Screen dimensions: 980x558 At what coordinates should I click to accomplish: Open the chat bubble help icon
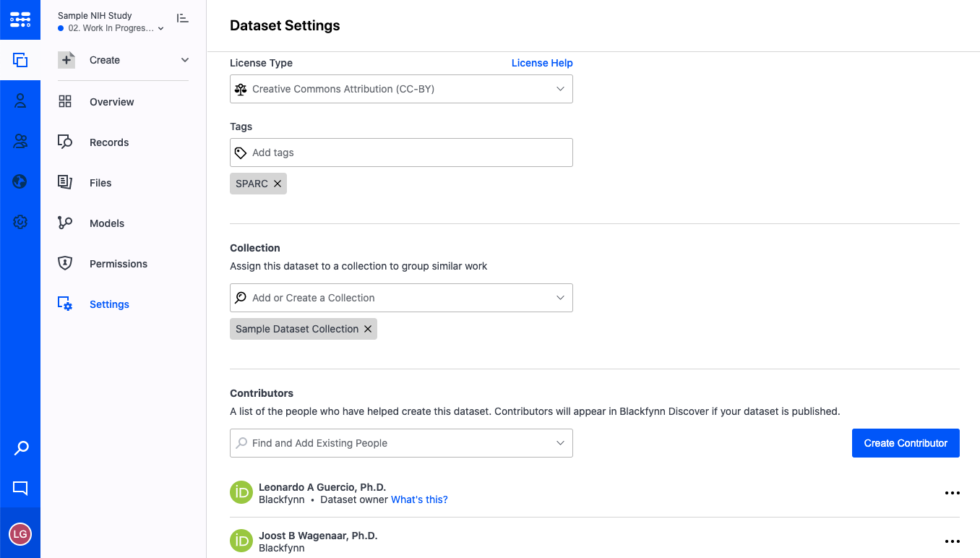20,489
